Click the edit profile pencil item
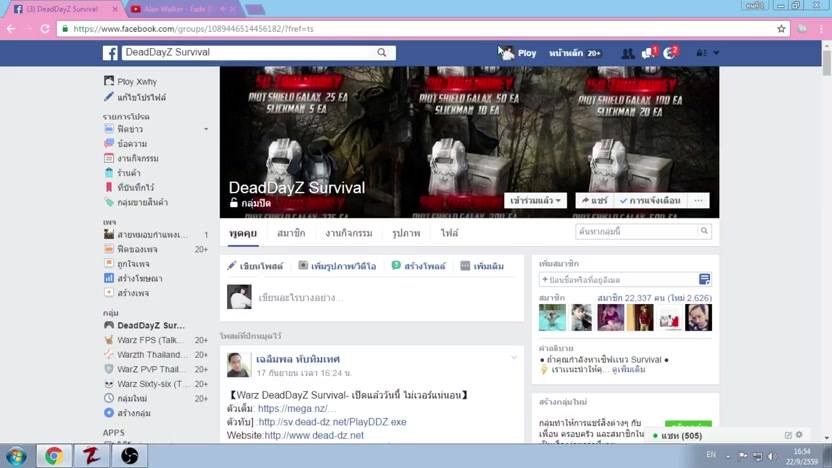 pos(135,97)
